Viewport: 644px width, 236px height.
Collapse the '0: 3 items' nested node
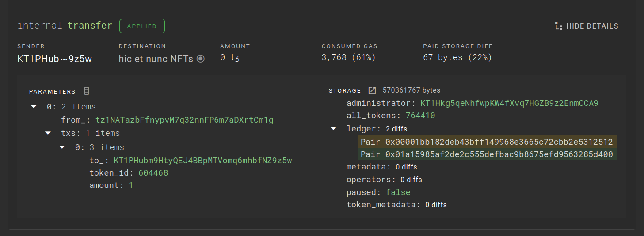tap(62, 147)
